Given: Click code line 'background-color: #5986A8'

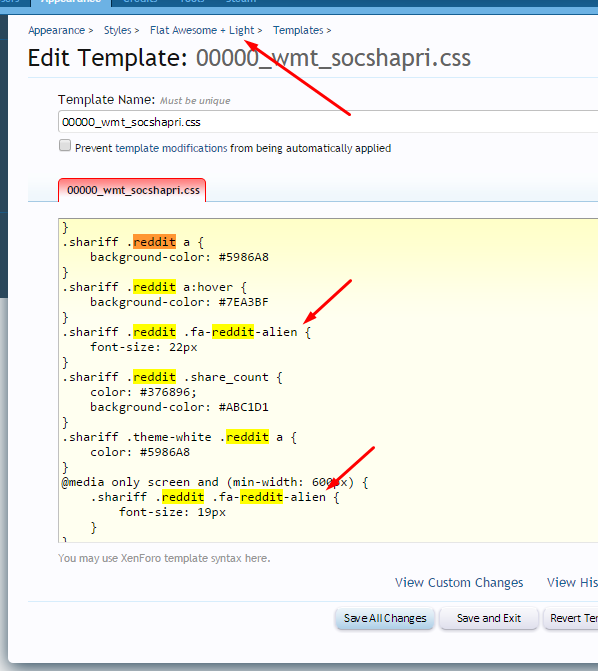Looking at the screenshot, I should [179, 257].
